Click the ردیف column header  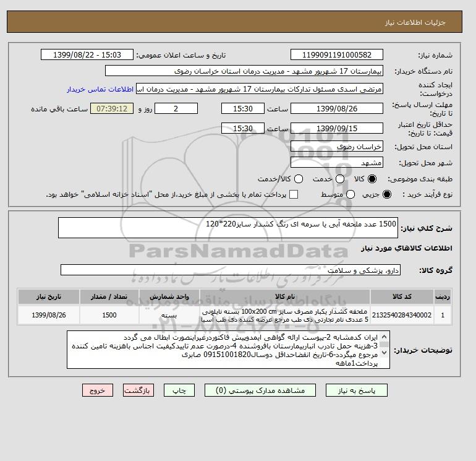click(x=443, y=296)
